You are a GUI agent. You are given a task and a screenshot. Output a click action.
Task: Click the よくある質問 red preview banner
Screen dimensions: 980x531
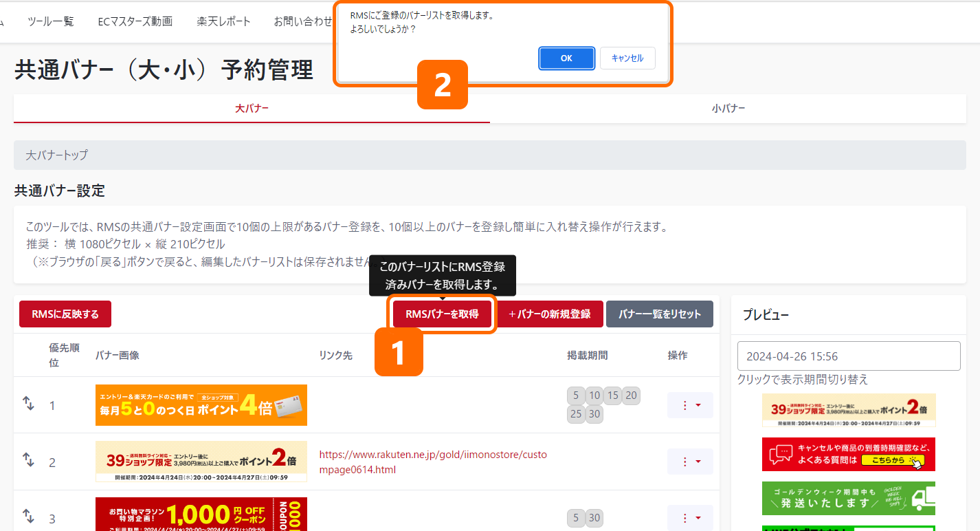point(849,455)
